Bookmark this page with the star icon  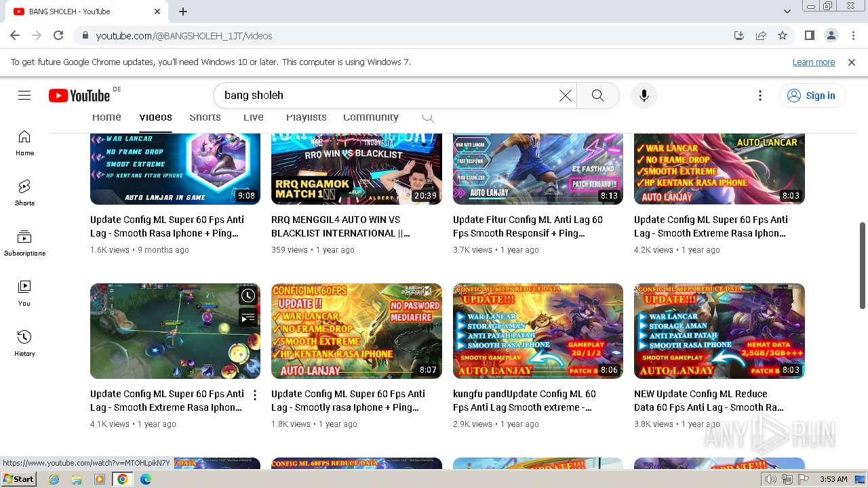pos(783,35)
